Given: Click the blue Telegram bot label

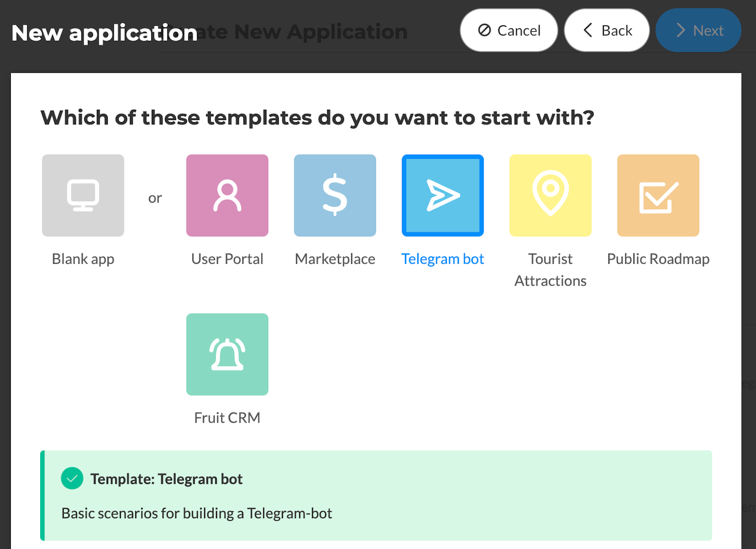Looking at the screenshot, I should pos(443,259).
